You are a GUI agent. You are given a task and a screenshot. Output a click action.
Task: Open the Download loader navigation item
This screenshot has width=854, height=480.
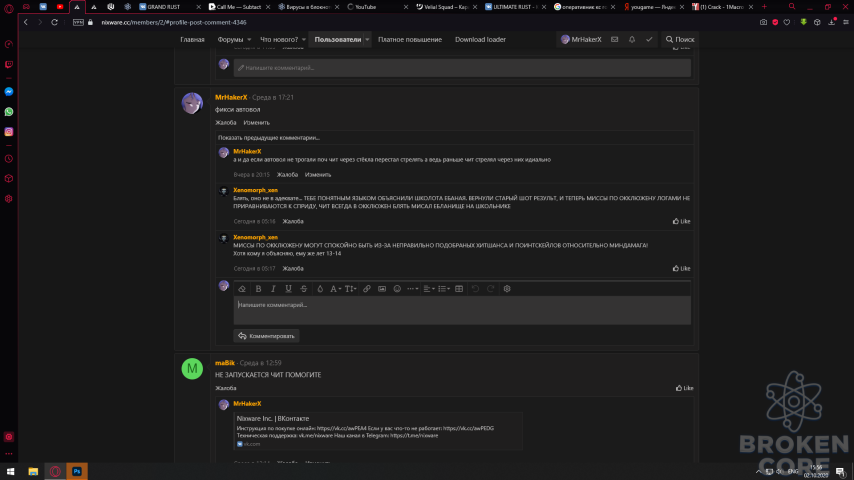tap(480, 39)
